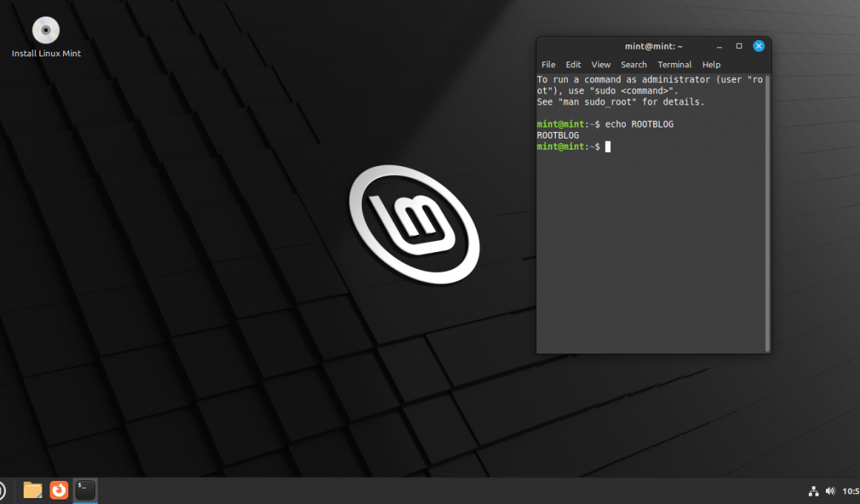Select the ROOTBLOG output line in the terminal
This screenshot has width=860, height=504.
(557, 135)
